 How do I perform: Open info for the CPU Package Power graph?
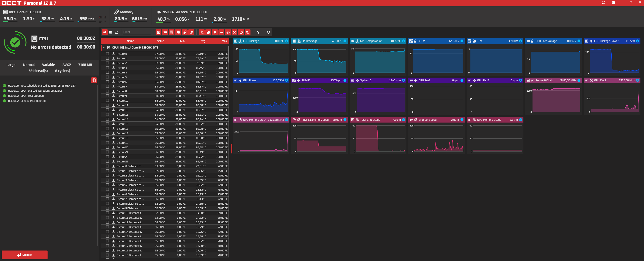pos(637,41)
